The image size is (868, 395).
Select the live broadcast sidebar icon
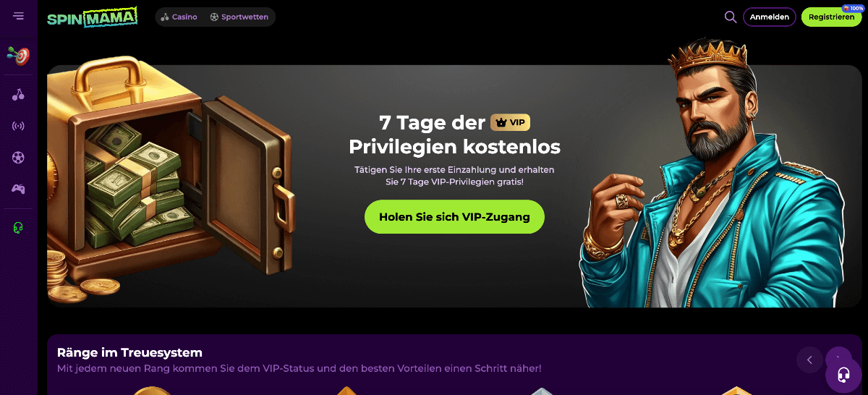pos(18,126)
